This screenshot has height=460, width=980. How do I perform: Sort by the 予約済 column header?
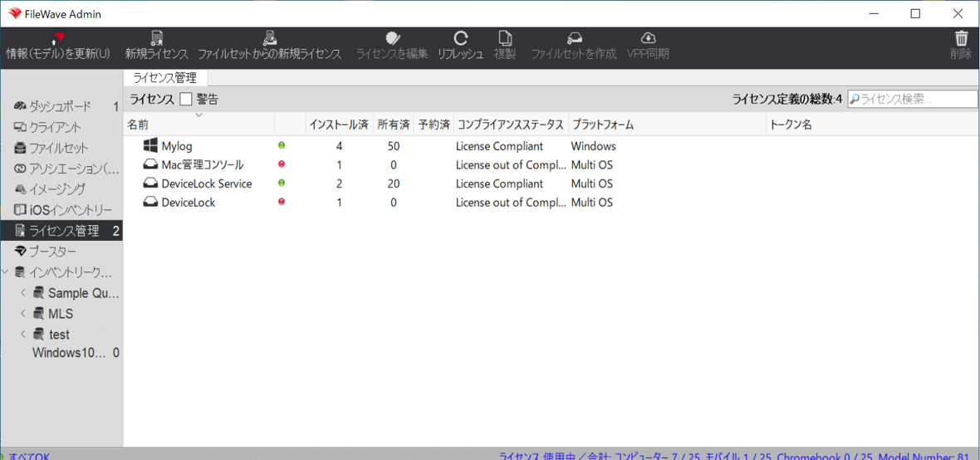click(434, 125)
